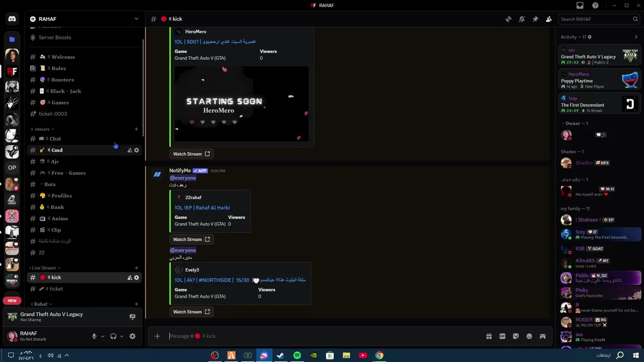Edit Cmd channel settings gear
The height and width of the screenshot is (362, 644).
[x=136, y=150]
